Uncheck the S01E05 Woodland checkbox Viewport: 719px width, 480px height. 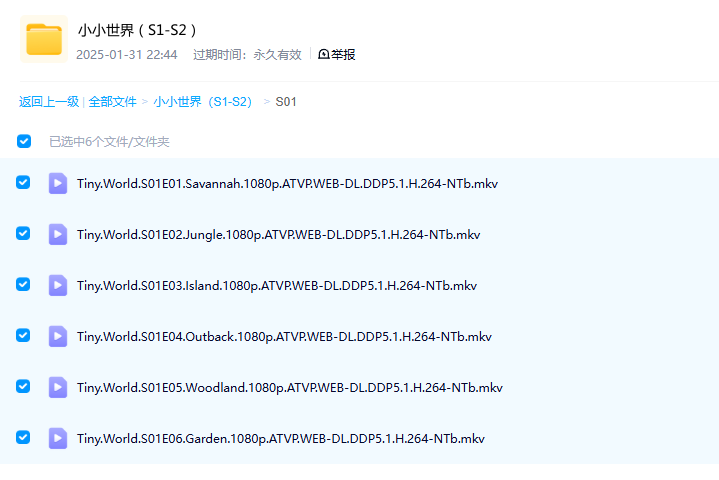pyautogui.click(x=24, y=386)
